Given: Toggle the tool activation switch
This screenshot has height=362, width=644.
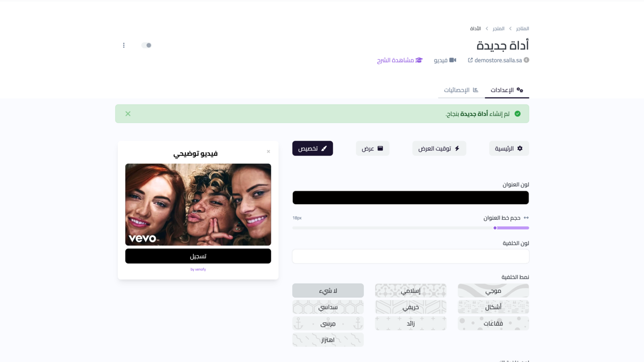Looking at the screenshot, I should pyautogui.click(x=147, y=45).
